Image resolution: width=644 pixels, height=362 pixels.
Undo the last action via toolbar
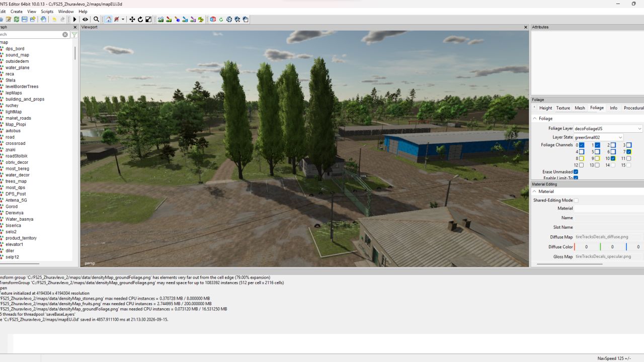point(54,20)
